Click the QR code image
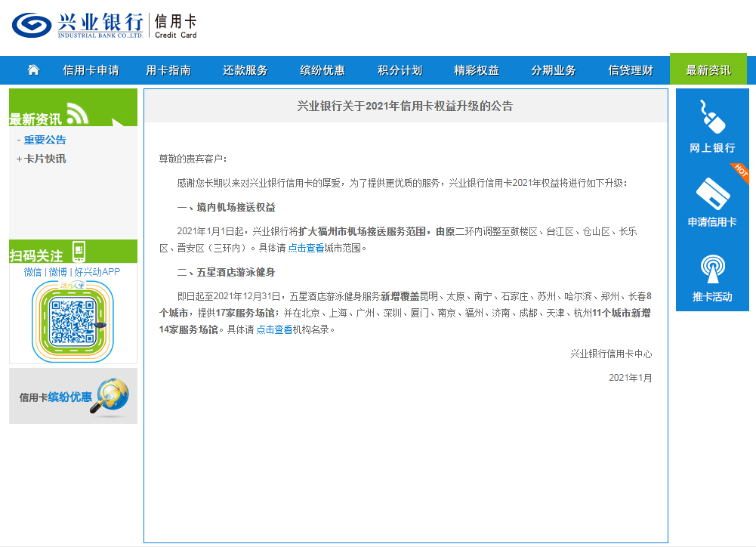The height and width of the screenshot is (547, 756). (x=73, y=321)
